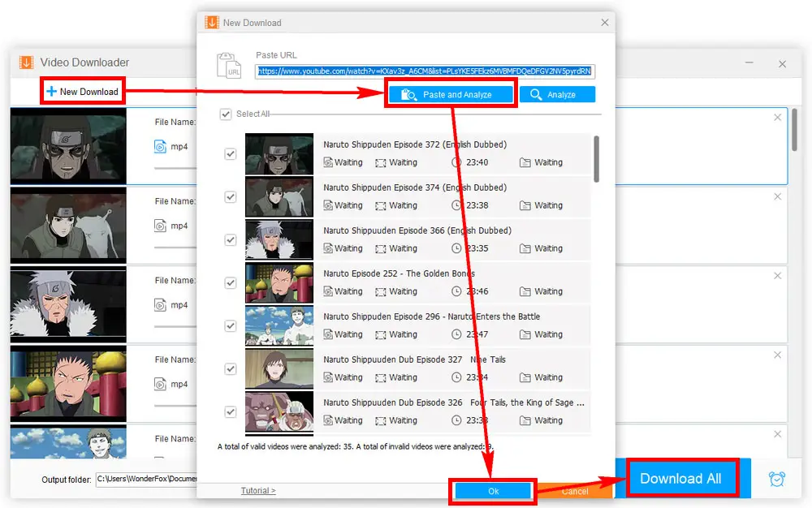Close the New Download dialog
The width and height of the screenshot is (812, 508).
pos(604,22)
